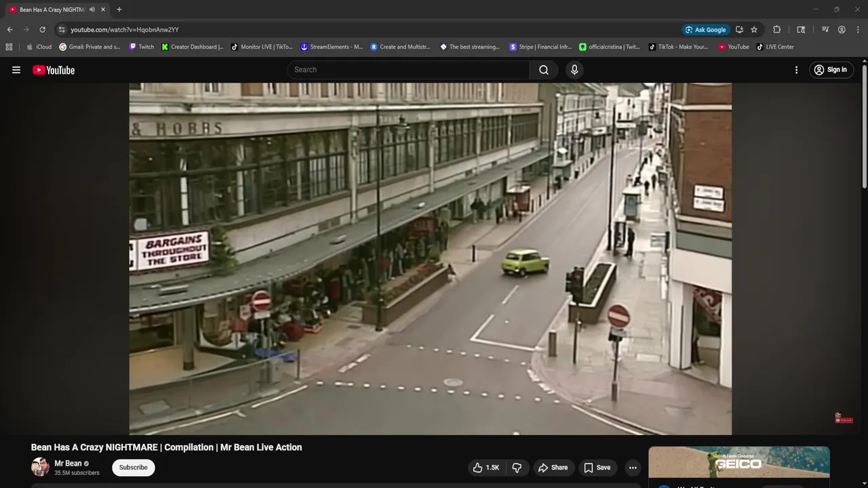Click the video player to pause

(x=430, y=258)
